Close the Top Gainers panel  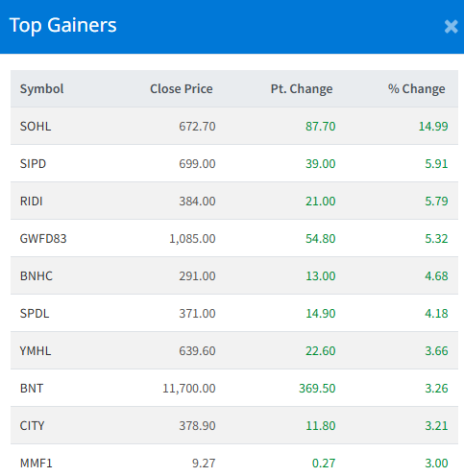[x=451, y=27]
